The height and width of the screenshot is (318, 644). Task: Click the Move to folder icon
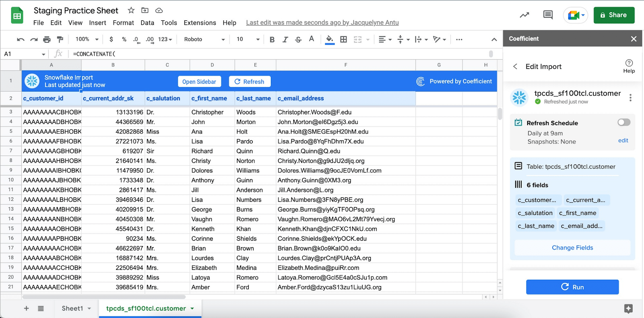(x=145, y=10)
